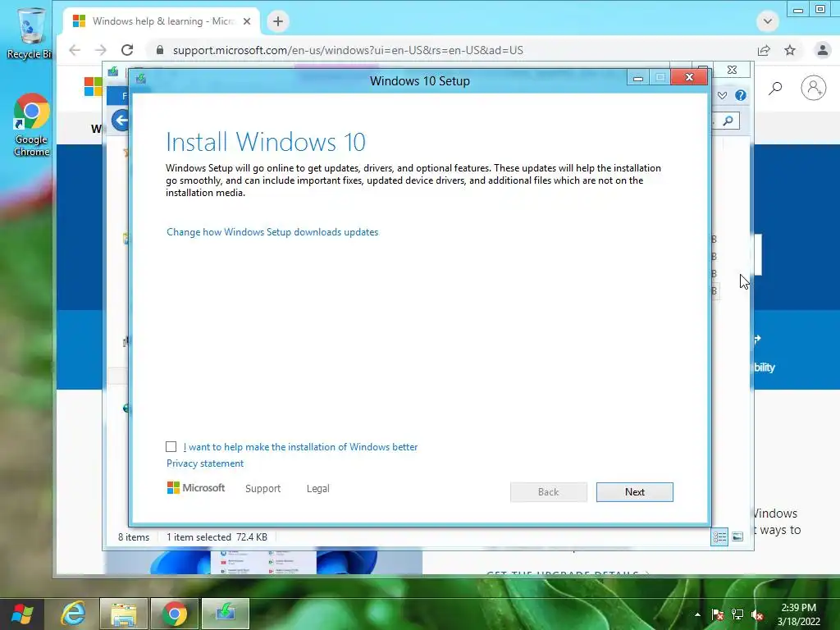Image resolution: width=840 pixels, height=630 pixels.
Task: Select the Windows help & learning tab
Action: (162, 21)
